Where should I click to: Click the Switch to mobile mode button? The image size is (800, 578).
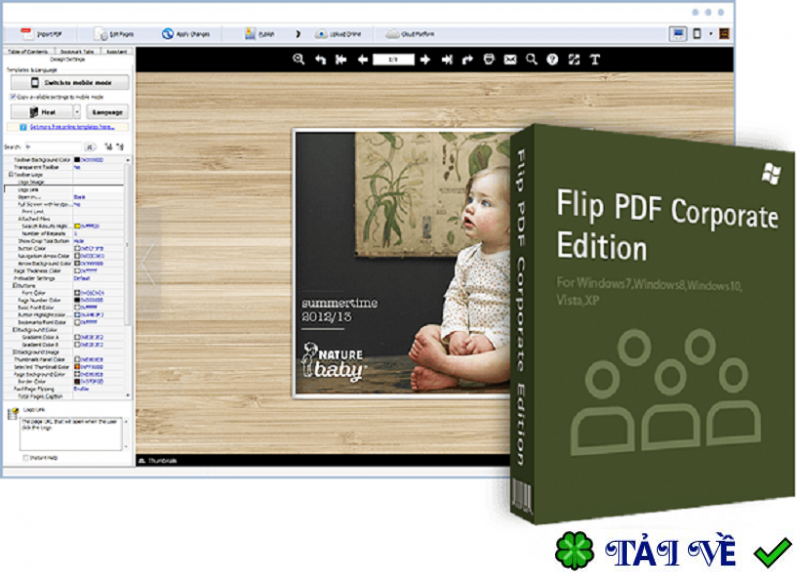point(70,82)
